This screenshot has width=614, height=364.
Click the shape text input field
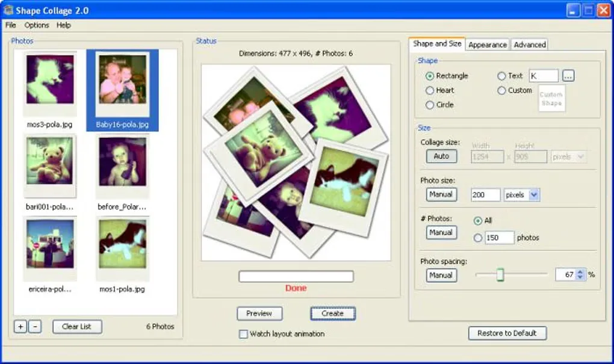coord(544,76)
